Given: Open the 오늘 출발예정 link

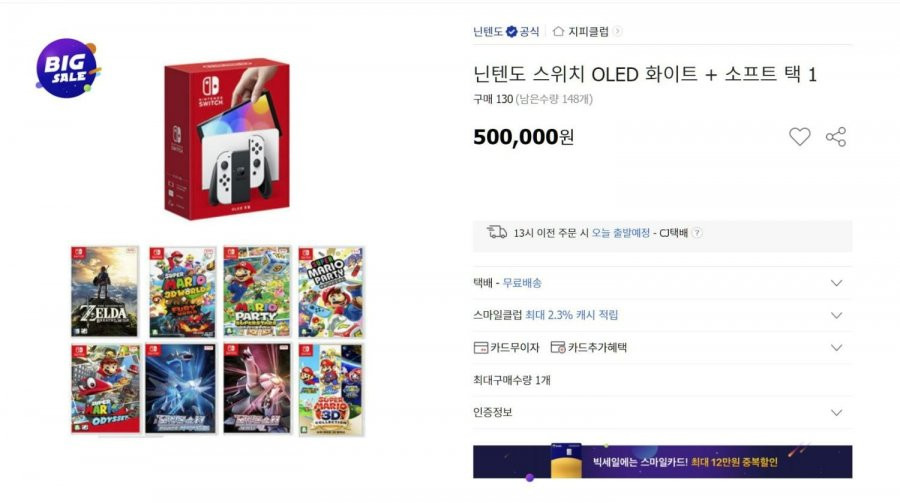Looking at the screenshot, I should tap(620, 233).
